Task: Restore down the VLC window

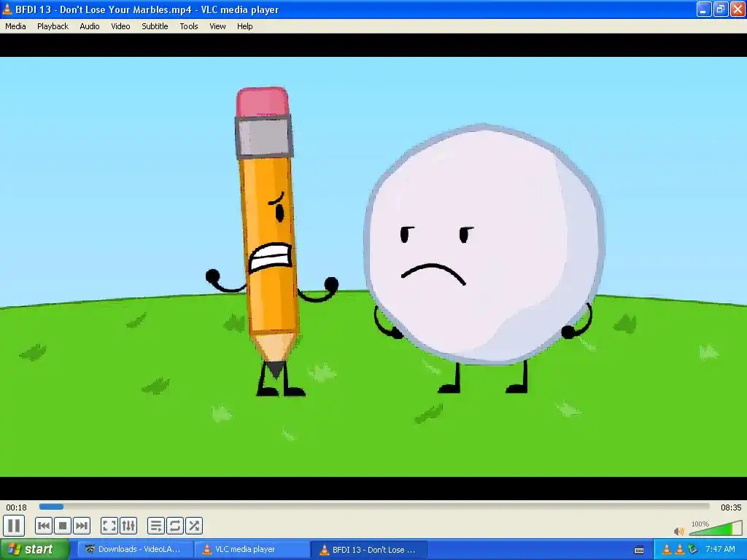Action: click(721, 9)
